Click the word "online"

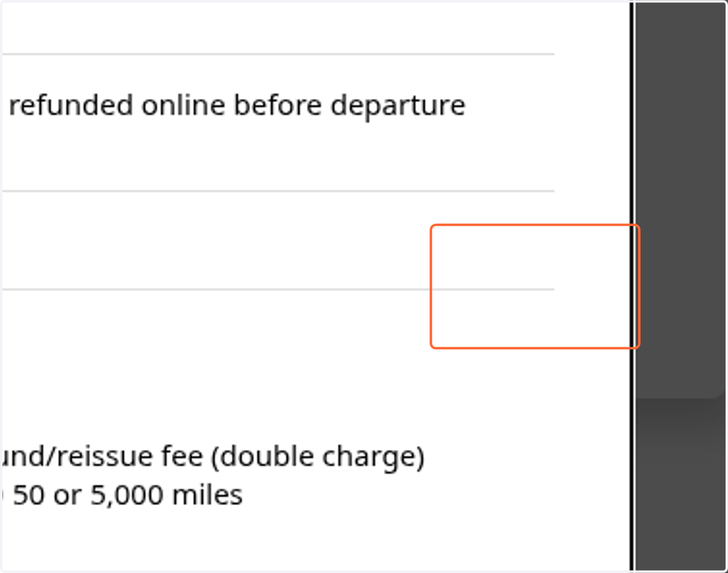pyautogui.click(x=184, y=106)
